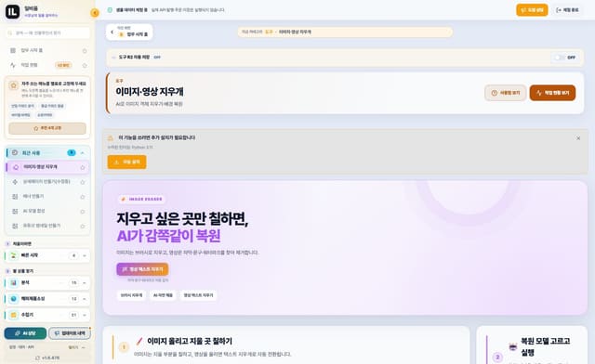
Task: Click the update history button beside AI 상담
Action: click(70, 333)
